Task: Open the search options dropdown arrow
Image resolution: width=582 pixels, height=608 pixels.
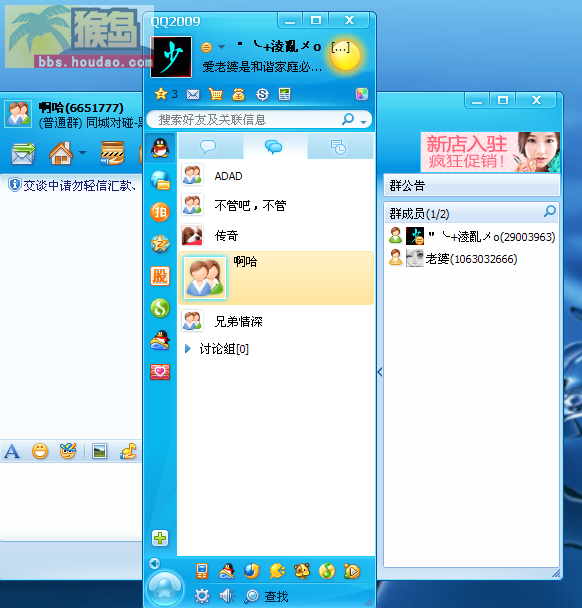Action: tap(363, 122)
